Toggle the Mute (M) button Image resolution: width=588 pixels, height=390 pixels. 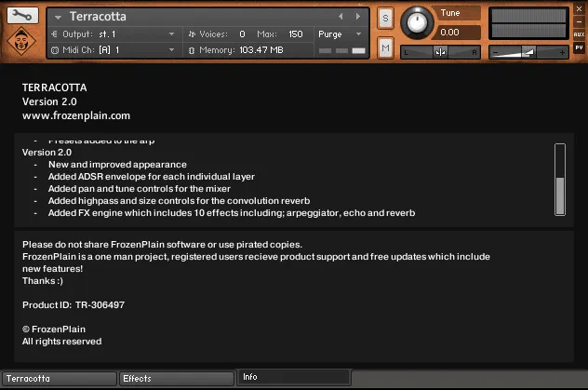[x=385, y=48]
